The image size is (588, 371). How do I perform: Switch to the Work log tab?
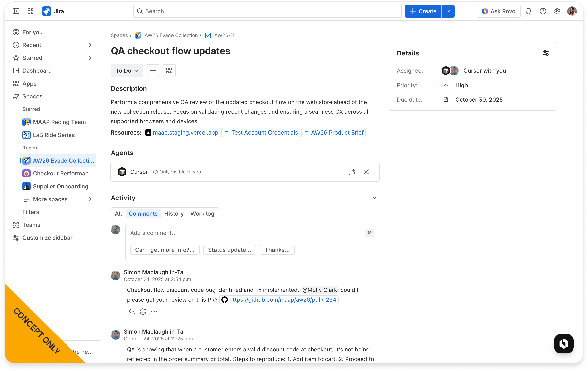[202, 214]
